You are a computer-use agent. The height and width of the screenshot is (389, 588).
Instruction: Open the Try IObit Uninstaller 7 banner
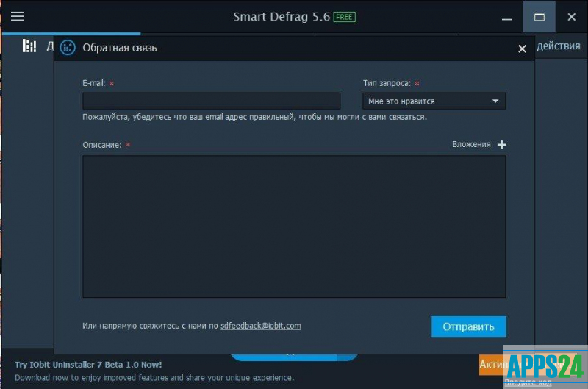88,365
